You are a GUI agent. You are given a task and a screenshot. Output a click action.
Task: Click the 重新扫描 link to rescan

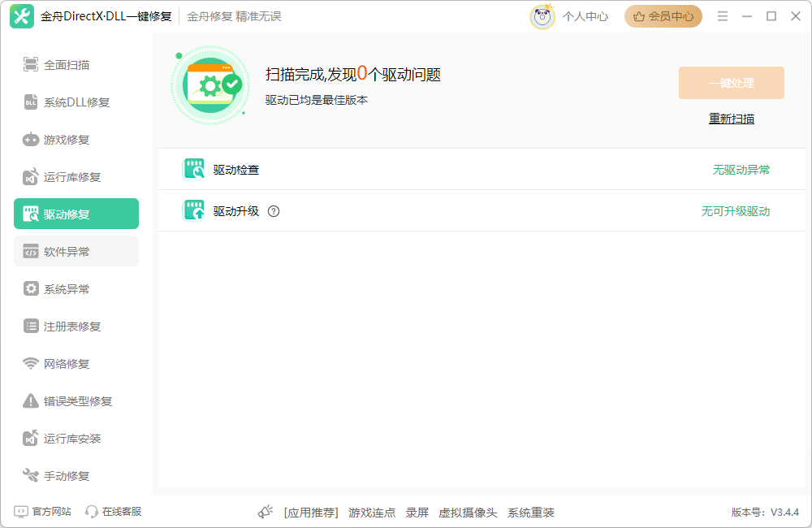pyautogui.click(x=730, y=119)
